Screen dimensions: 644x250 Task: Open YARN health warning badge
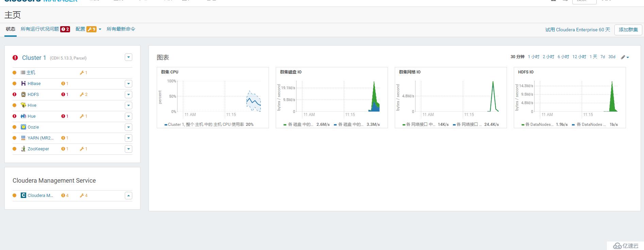point(65,138)
